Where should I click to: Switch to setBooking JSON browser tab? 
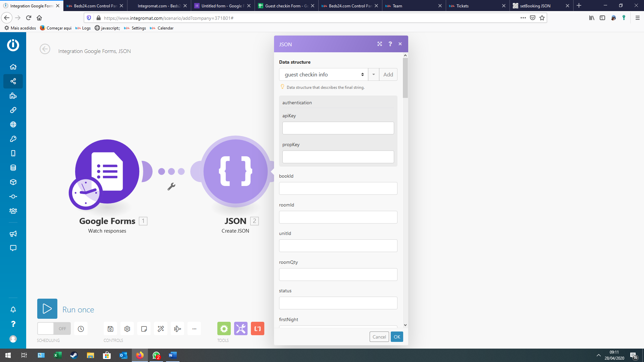point(541,6)
